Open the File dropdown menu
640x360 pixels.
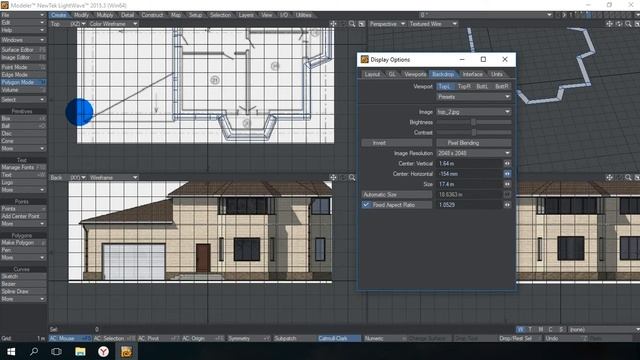[x=23, y=15]
